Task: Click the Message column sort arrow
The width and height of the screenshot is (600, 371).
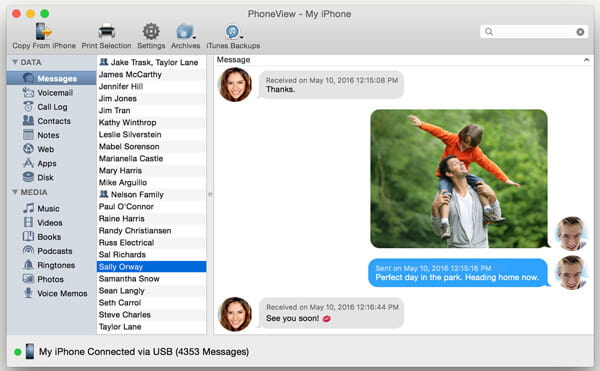Action: coord(586,60)
